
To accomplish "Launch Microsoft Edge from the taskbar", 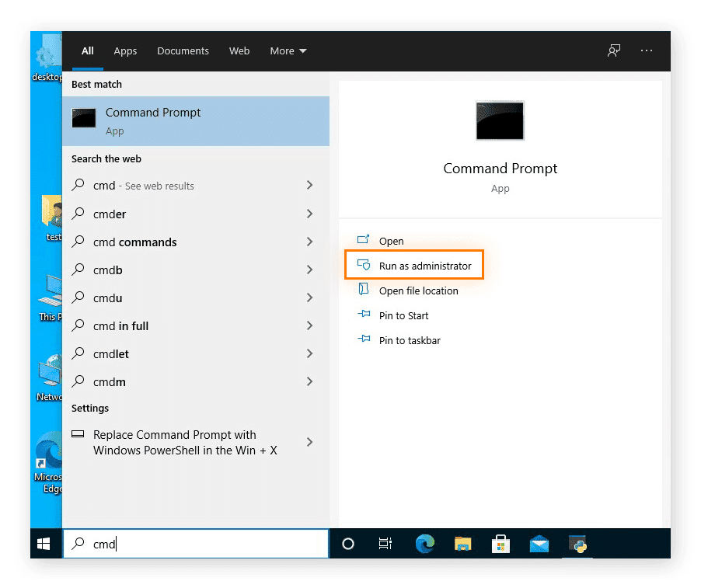I will [424, 544].
